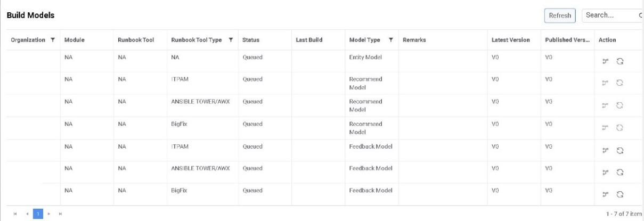Click the rebuild icon for ANSIBLE TOWER/AWX Feedback Model

pos(621,173)
